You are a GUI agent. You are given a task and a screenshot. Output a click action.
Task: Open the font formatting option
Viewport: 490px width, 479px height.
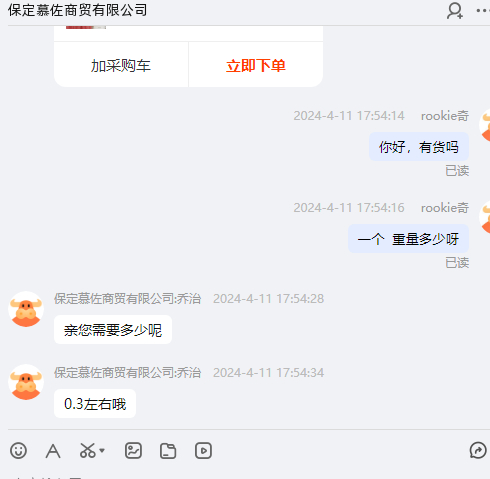(x=53, y=451)
